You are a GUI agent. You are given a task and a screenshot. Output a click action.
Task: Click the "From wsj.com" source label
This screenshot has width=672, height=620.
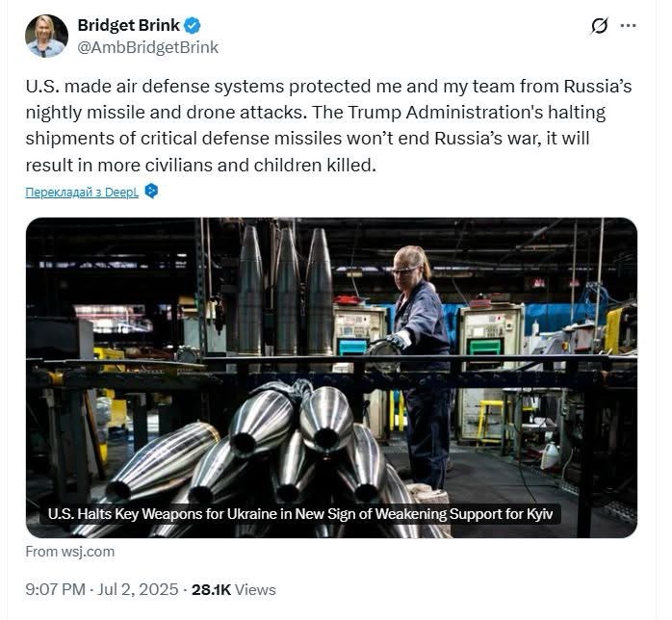tap(69, 552)
